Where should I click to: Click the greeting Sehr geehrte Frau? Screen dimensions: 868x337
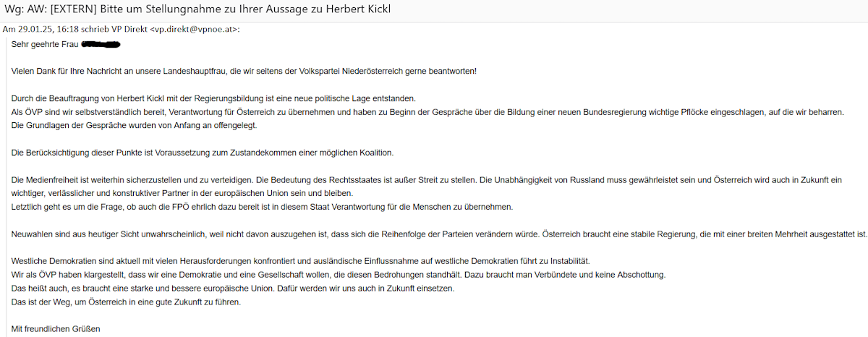click(45, 45)
